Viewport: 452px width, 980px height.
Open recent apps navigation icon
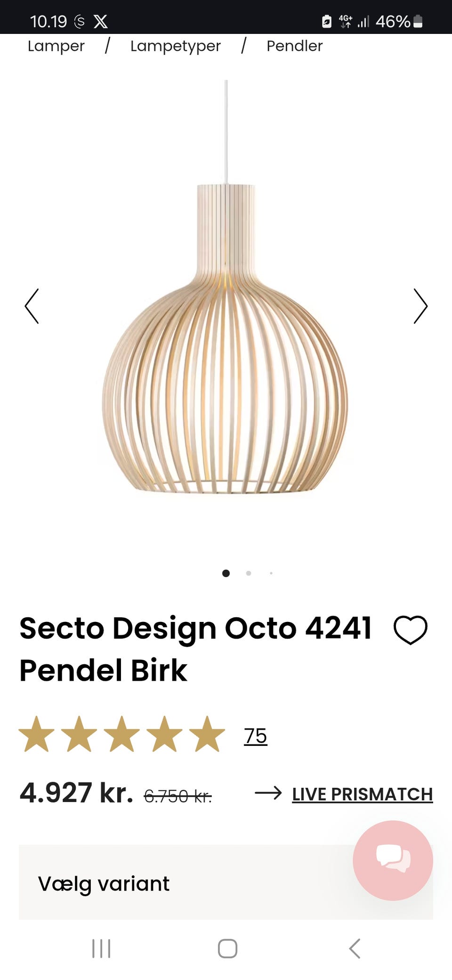101,948
